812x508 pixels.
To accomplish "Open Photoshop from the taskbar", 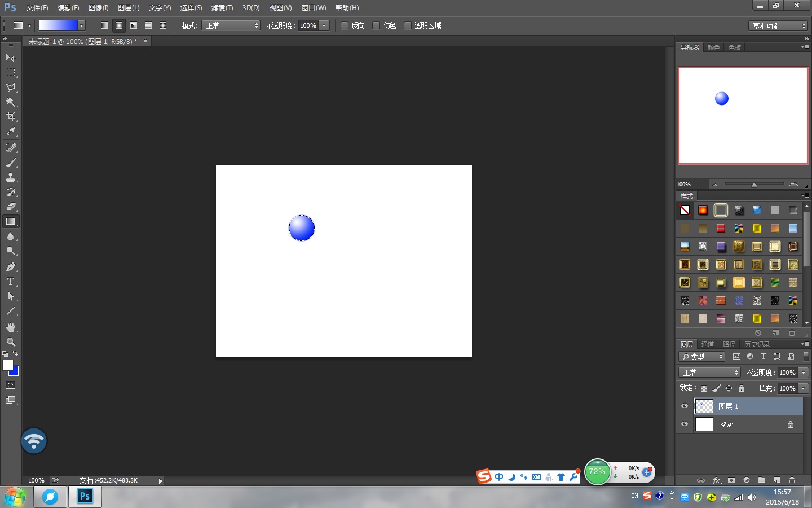I will pyautogui.click(x=85, y=497).
